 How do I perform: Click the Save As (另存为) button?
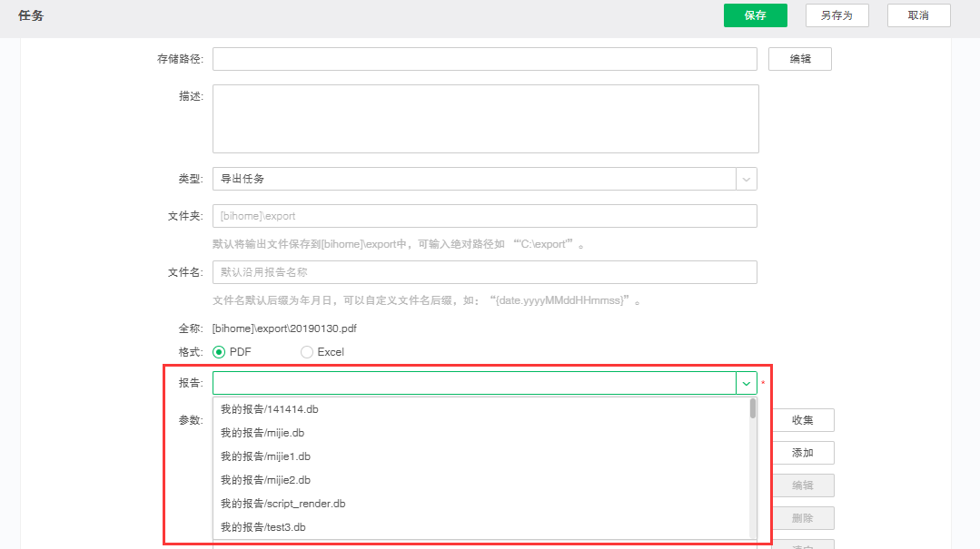coord(836,15)
